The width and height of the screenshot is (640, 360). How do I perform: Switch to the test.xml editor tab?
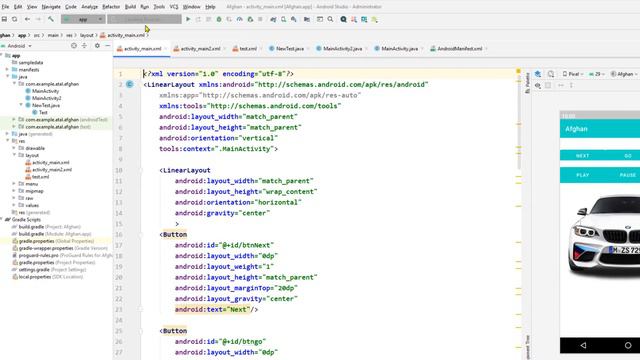[246, 49]
